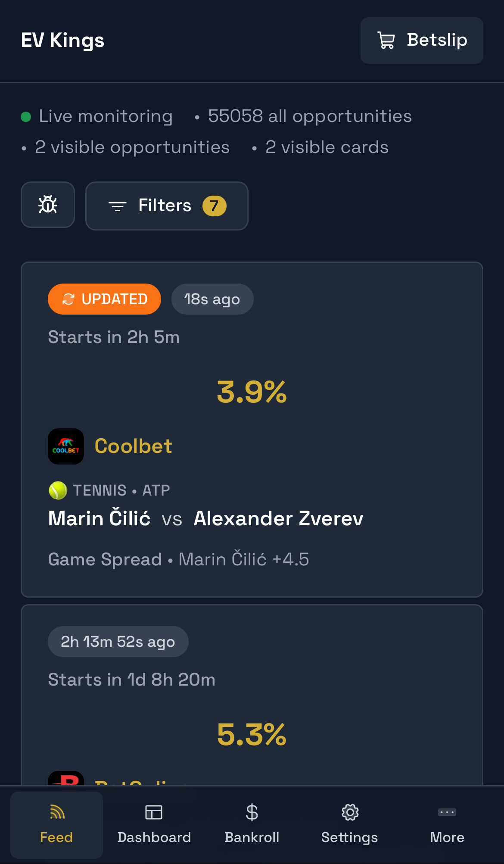Viewport: 504px width, 864px height.
Task: Open the Settings gear tab
Action: click(x=349, y=824)
